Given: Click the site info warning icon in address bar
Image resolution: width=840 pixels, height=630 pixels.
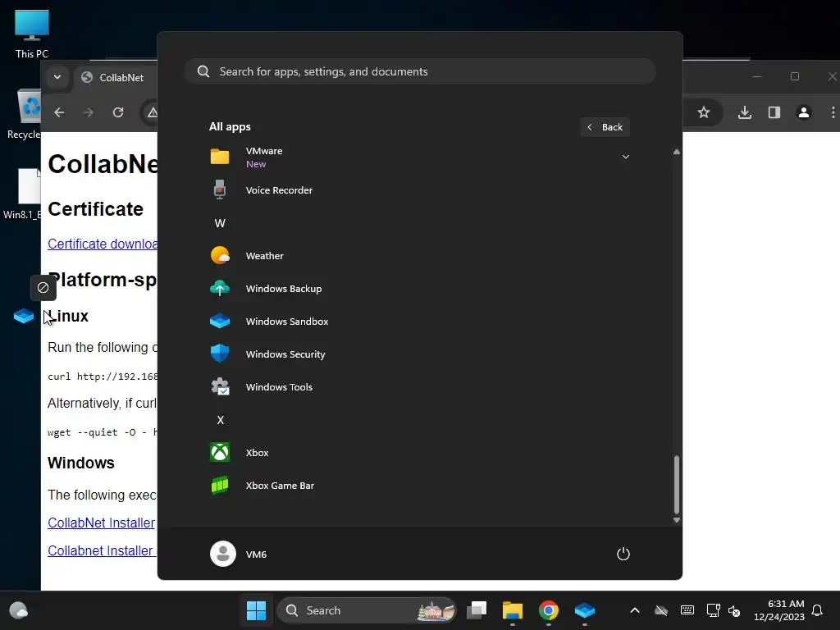Looking at the screenshot, I should point(152,112).
